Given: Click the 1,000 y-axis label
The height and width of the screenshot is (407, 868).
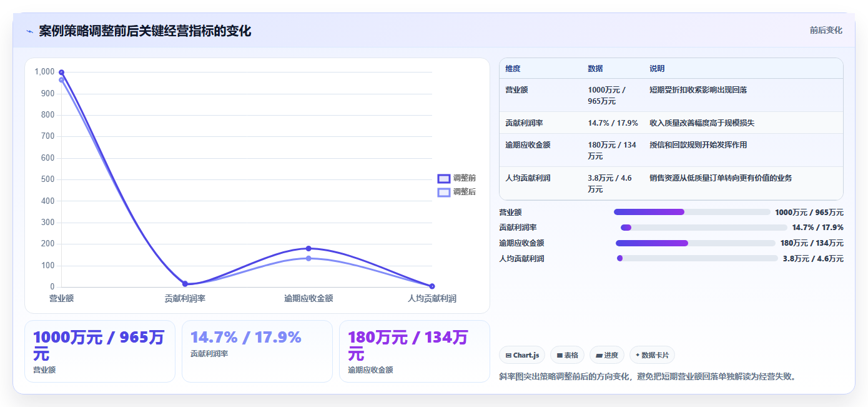Looking at the screenshot, I should coord(45,72).
